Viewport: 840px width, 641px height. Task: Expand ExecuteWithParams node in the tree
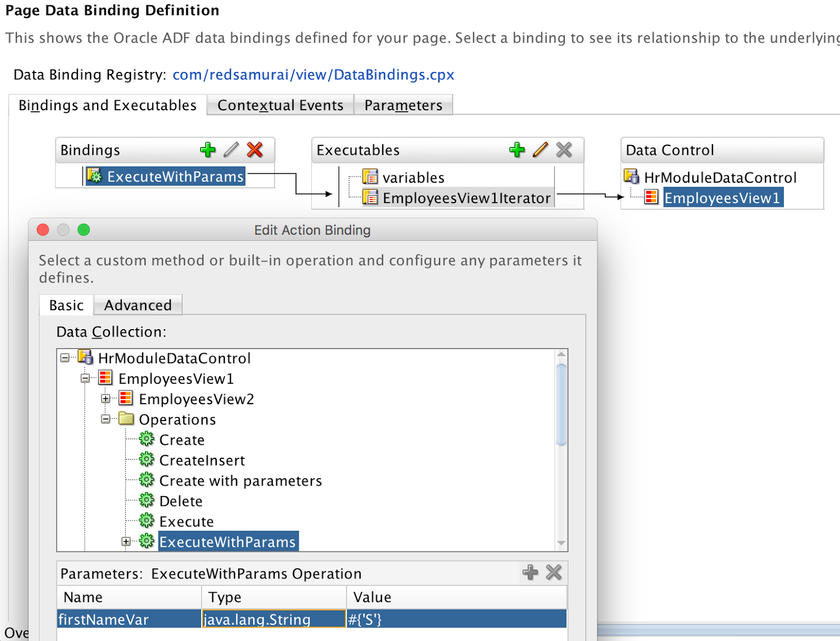(126, 541)
